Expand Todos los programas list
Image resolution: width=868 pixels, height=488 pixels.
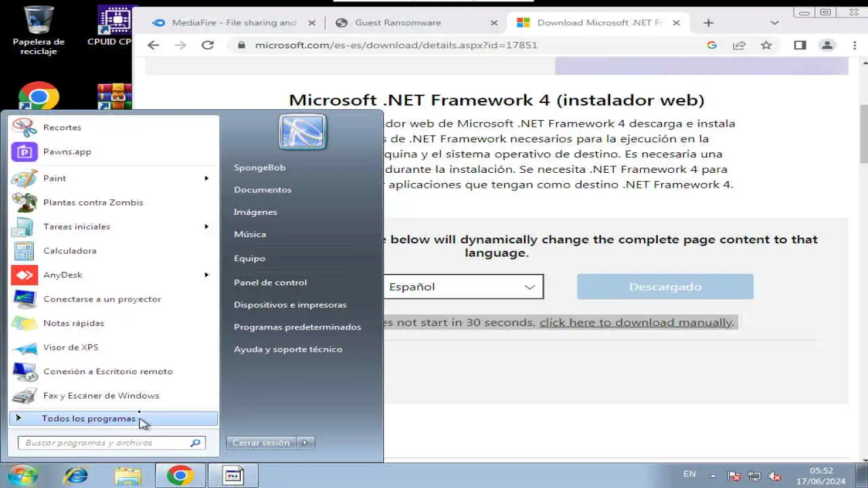coord(113,419)
